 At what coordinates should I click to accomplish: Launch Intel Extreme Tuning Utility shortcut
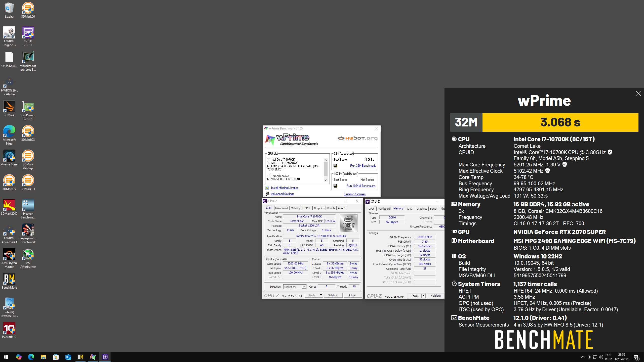[9, 307]
